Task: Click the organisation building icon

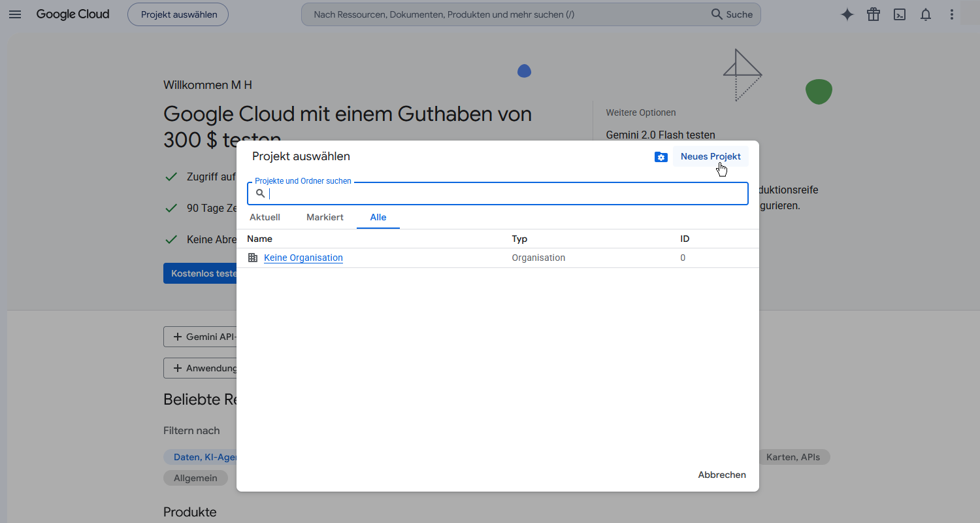Action: [253, 258]
